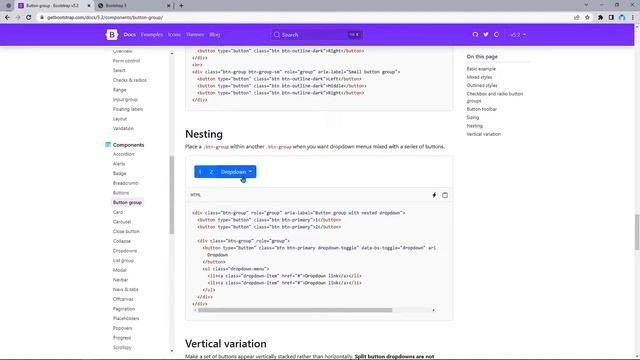Open Pagination in the sidebar
640x360 pixels.
[x=124, y=309]
